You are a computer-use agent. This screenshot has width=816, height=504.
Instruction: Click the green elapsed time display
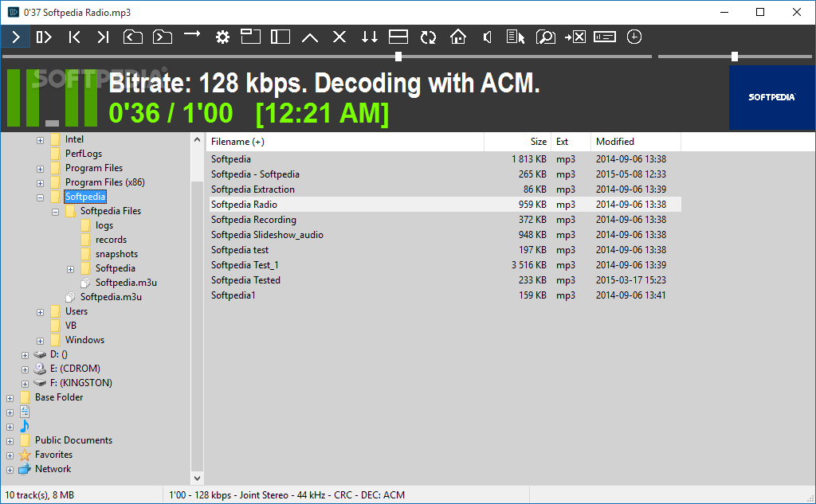pyautogui.click(x=171, y=113)
